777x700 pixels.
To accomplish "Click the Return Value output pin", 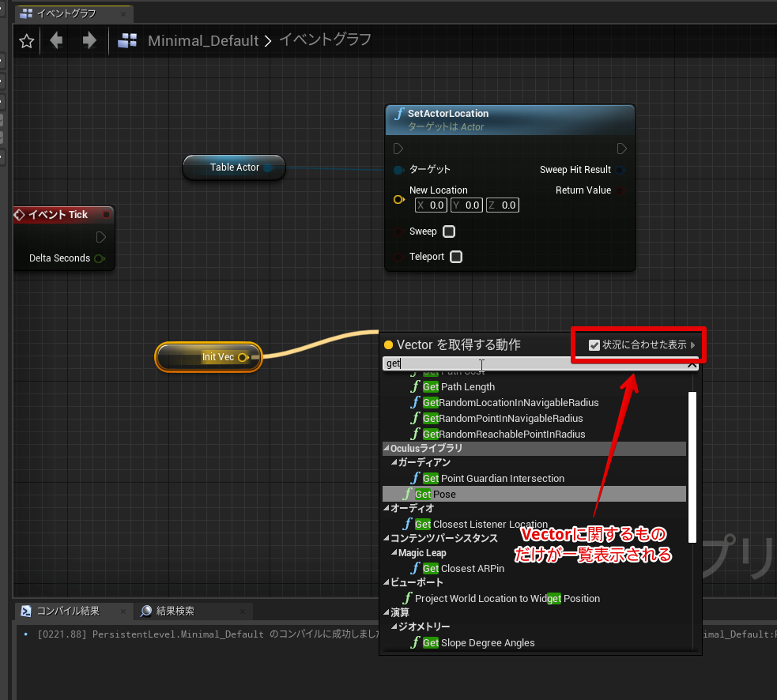I will point(620,190).
